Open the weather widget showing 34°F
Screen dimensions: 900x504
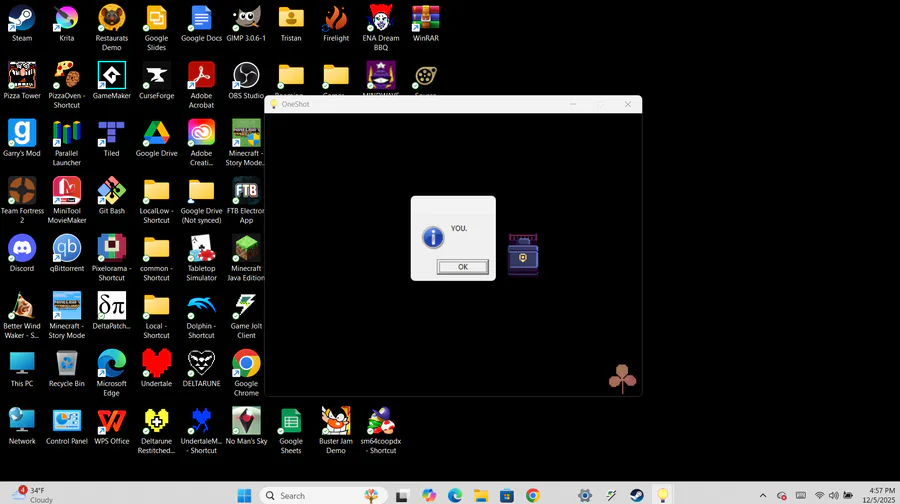(x=33, y=495)
